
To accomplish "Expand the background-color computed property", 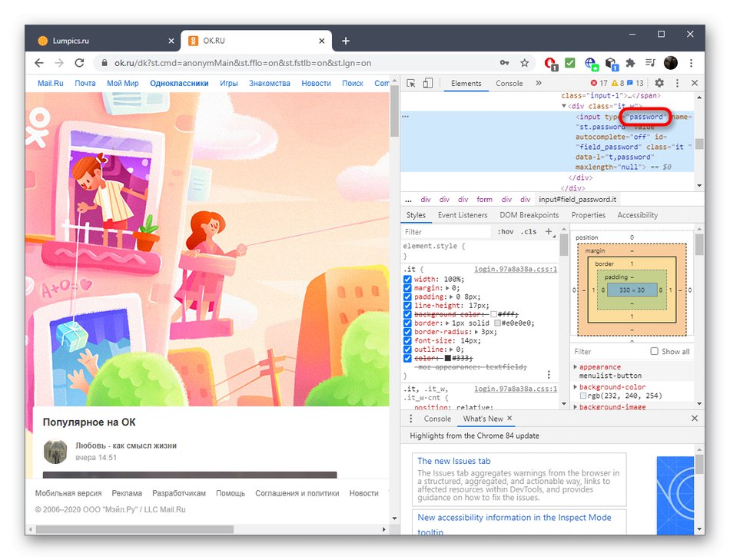I will 576,387.
